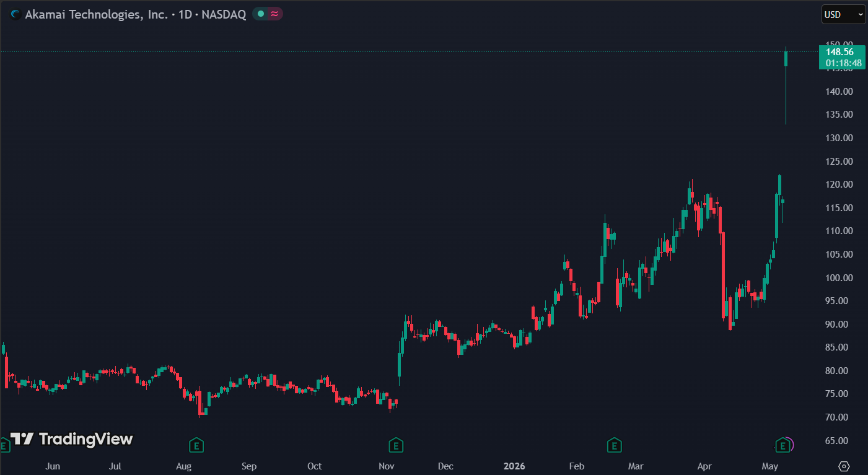The height and width of the screenshot is (475, 868).
Task: Click the Oct label on time axis
Action: point(315,466)
